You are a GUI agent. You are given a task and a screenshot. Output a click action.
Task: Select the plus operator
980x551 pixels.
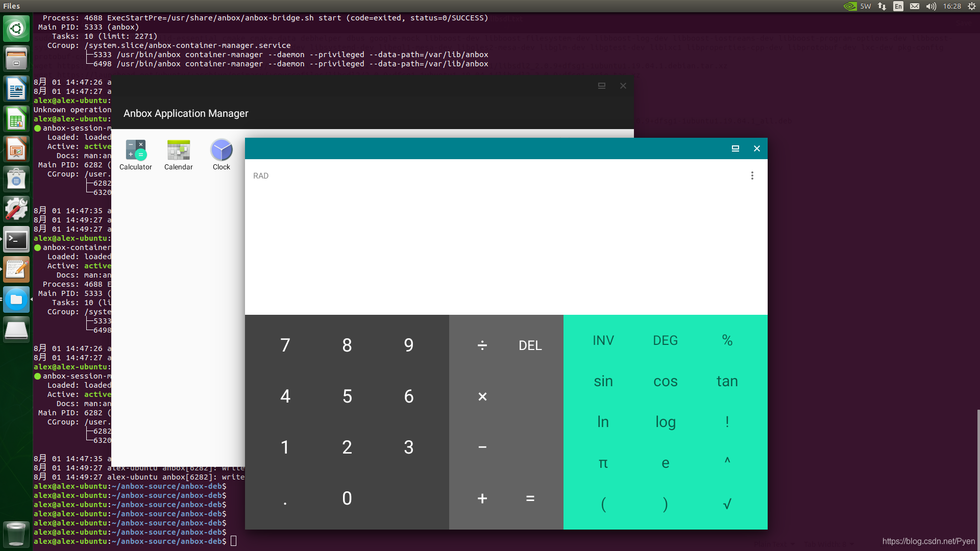(482, 498)
